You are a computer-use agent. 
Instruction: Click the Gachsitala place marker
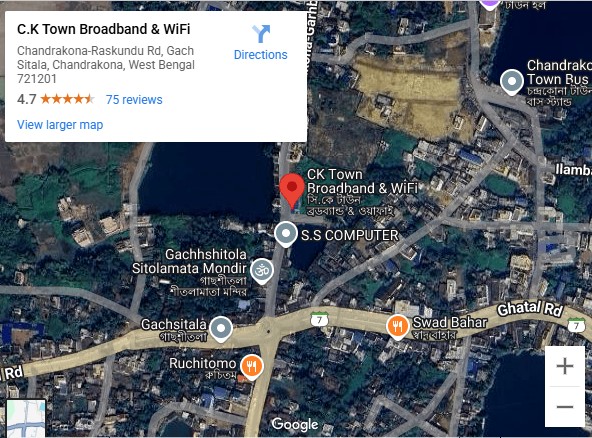221,329
